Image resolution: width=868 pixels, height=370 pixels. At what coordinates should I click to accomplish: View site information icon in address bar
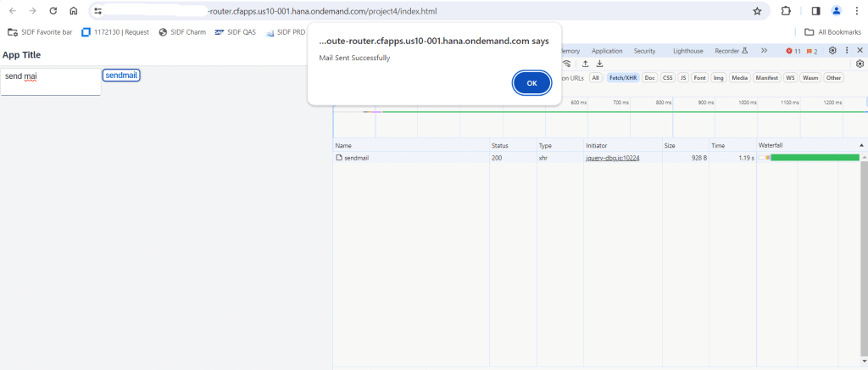(x=98, y=11)
